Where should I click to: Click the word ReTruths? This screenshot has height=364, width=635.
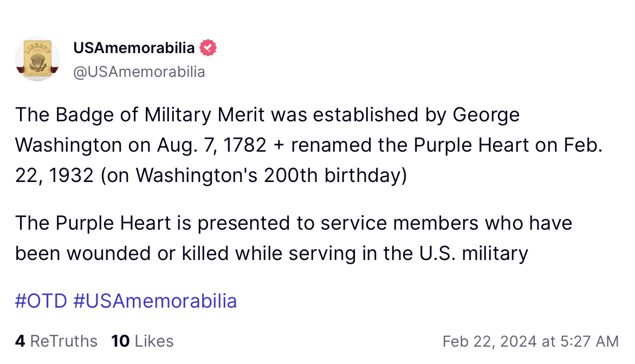(63, 341)
